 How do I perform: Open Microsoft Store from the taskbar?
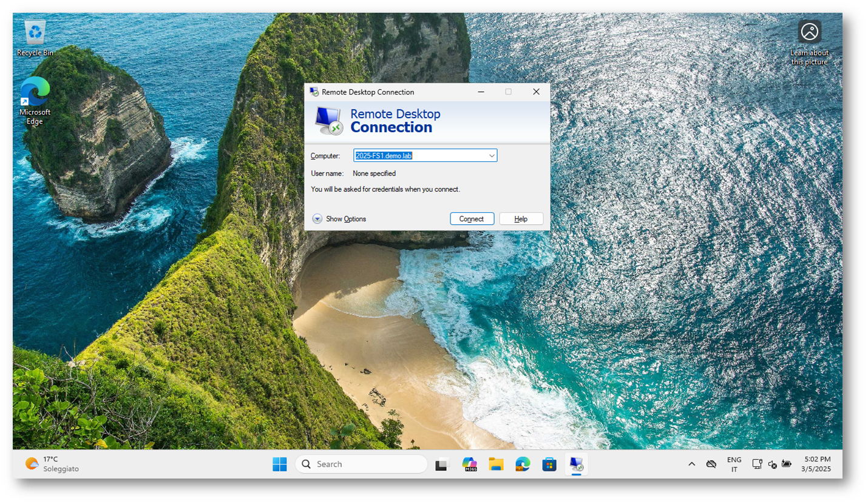[549, 465]
